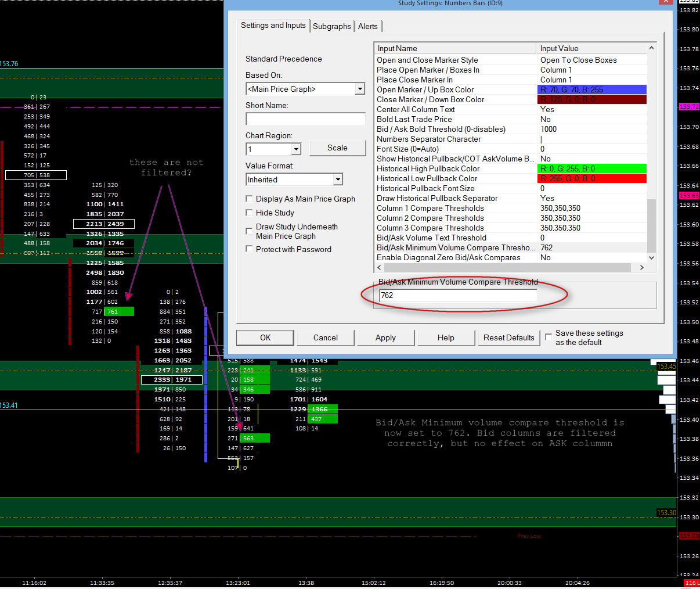Check Protect with Password option
The image size is (700, 589).
pos(249,249)
